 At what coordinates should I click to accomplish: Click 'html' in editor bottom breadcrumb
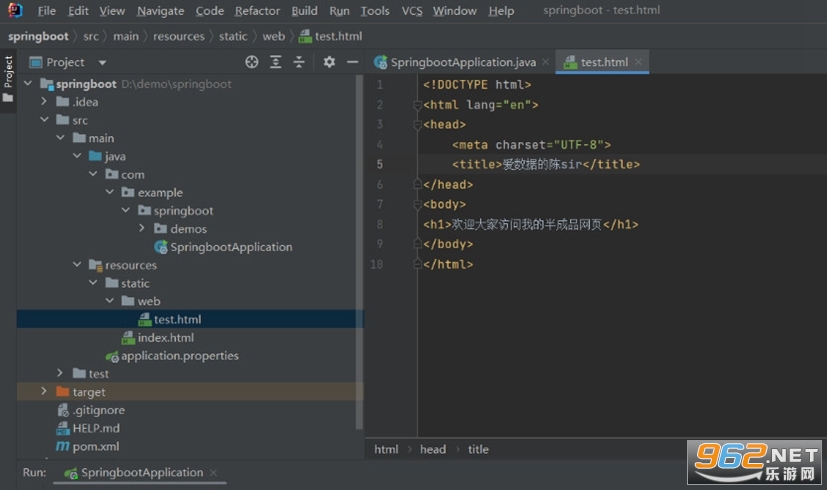tap(386, 449)
